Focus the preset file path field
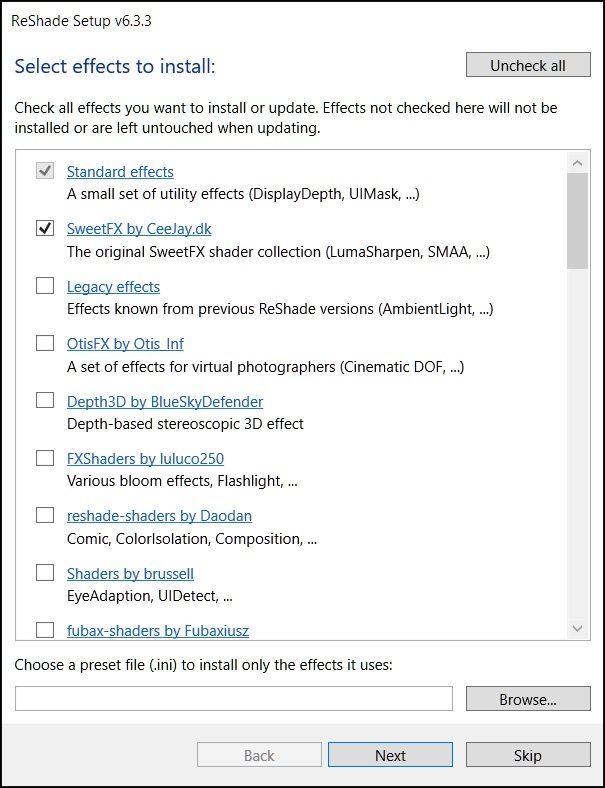The height and width of the screenshot is (788, 605). coord(234,699)
